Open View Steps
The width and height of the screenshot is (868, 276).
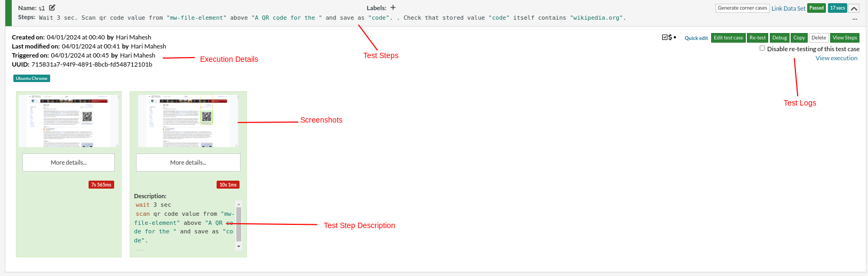click(845, 38)
